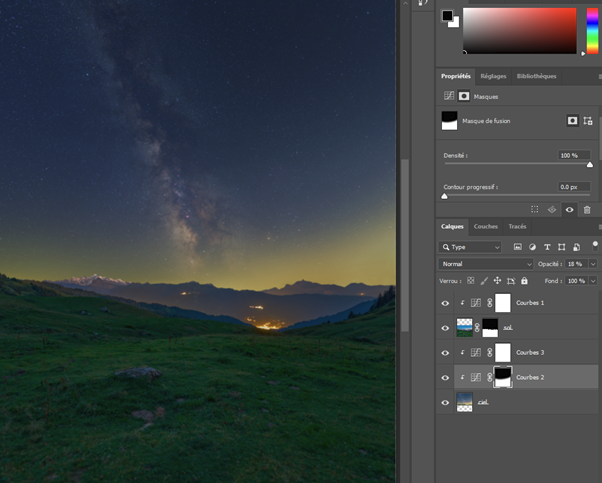This screenshot has height=483, width=602.
Task: Click the mask link chain on Courbes 2
Action: coord(490,377)
